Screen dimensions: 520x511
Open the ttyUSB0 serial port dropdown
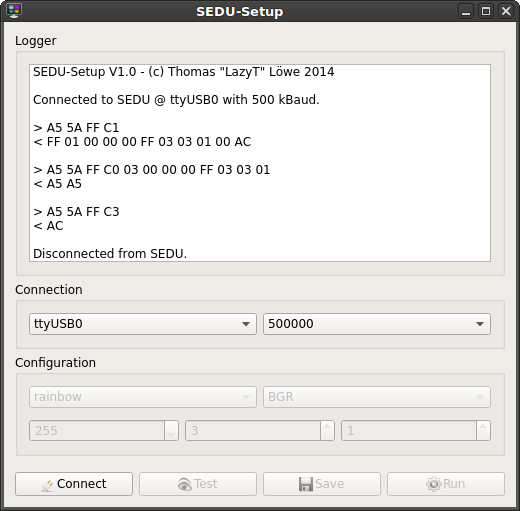point(143,324)
